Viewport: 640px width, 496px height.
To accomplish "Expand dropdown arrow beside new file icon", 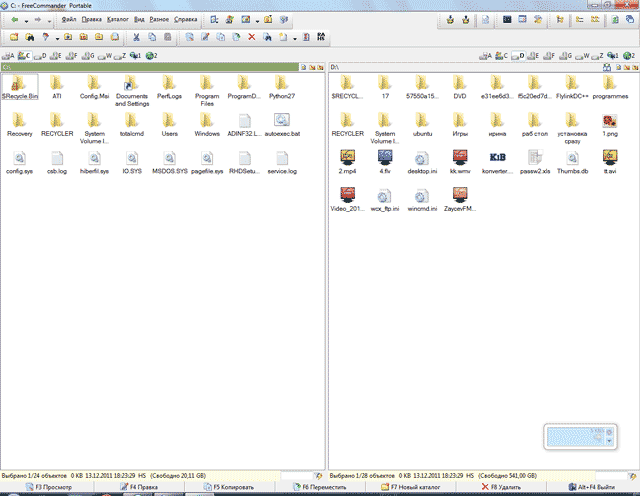I will [x=296, y=37].
